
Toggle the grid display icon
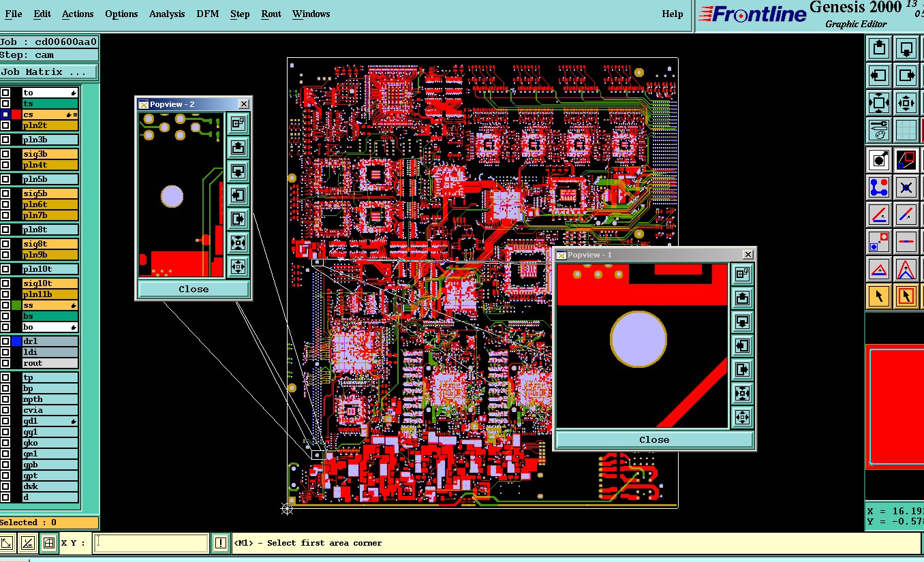pyautogui.click(x=906, y=129)
